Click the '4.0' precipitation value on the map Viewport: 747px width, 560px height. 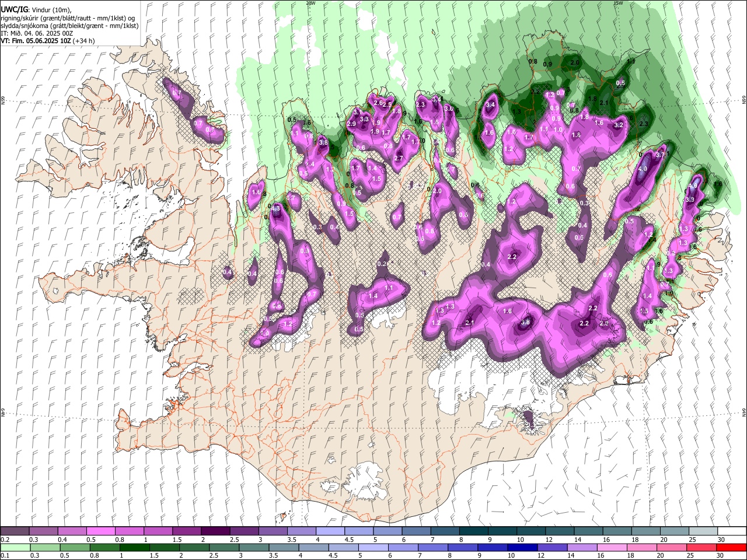coord(643,169)
